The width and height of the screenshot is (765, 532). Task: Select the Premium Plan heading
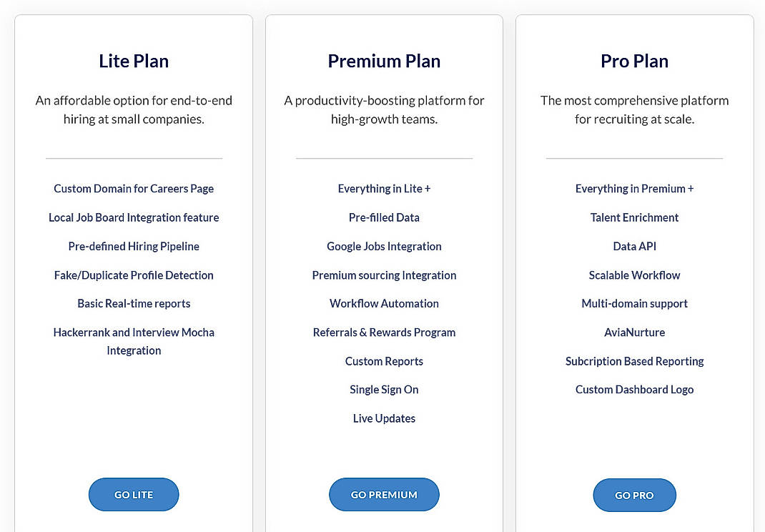(384, 61)
